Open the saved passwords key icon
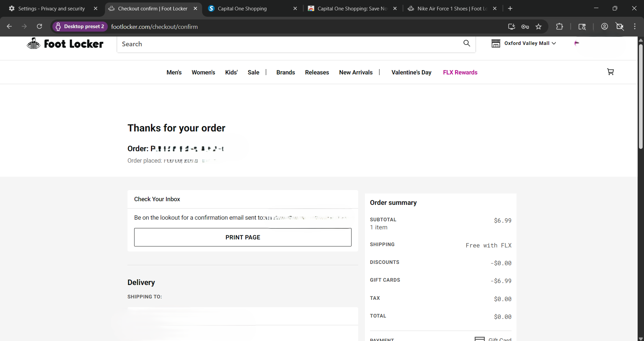The image size is (644, 341). click(525, 26)
